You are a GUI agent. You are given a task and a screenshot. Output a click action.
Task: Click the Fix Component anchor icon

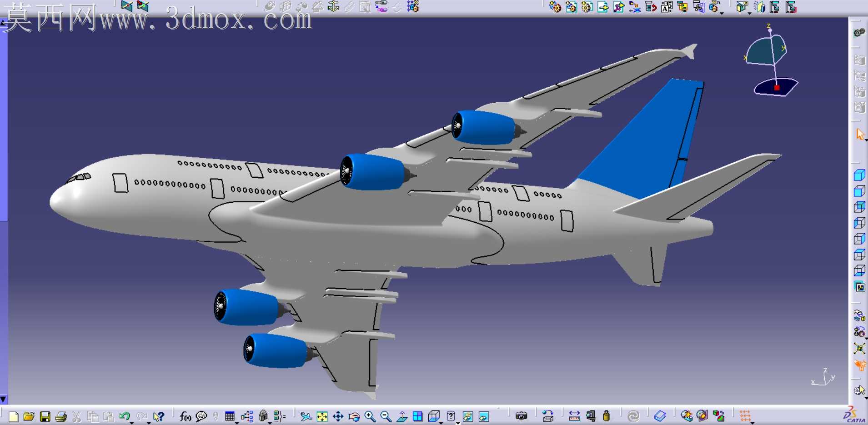pyautogui.click(x=334, y=6)
